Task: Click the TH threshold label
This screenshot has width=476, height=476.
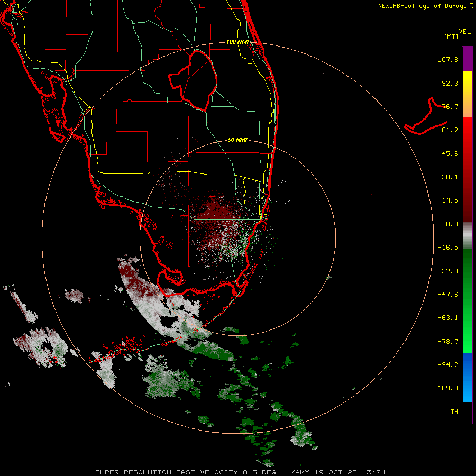Action: [x=454, y=412]
